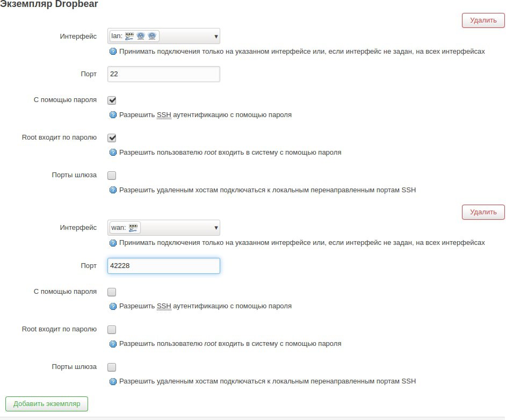Click the ethernet icon in the lan interface selector
Image resolution: width=506 pixels, height=420 pixels.
(x=129, y=36)
